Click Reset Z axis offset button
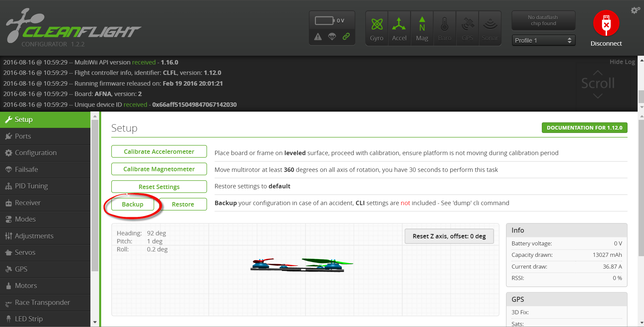Viewport: 644px width, 327px height. pyautogui.click(x=449, y=236)
